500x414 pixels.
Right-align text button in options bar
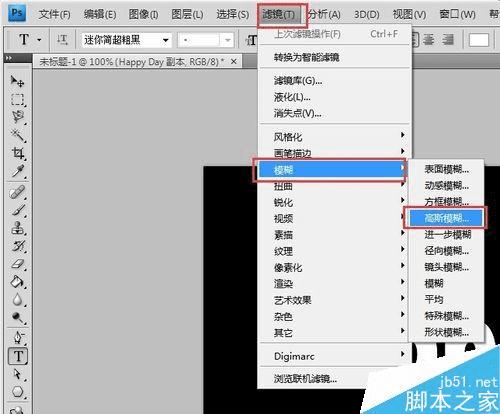[x=448, y=40]
